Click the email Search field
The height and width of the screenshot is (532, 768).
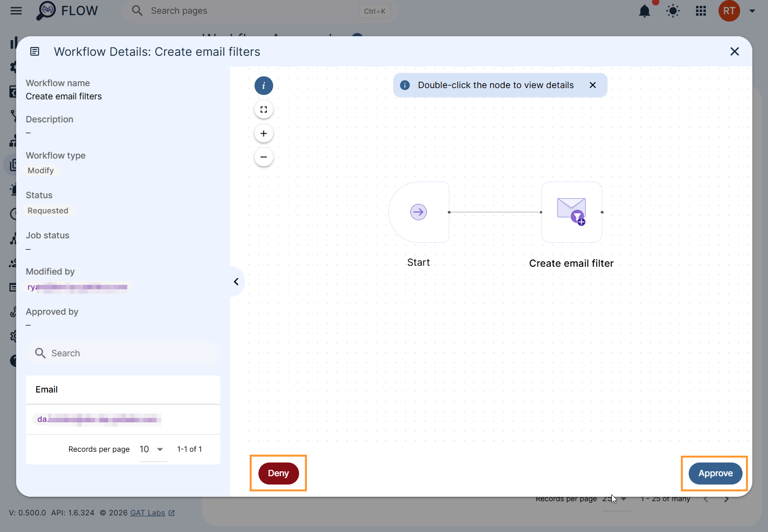point(123,353)
